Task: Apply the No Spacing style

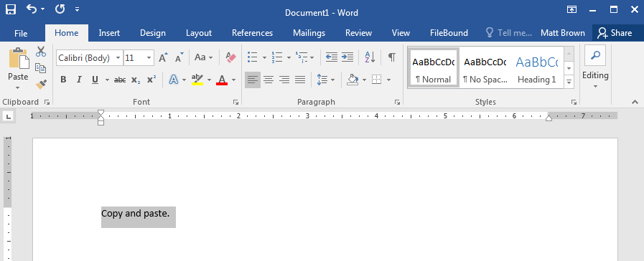Action: click(x=485, y=67)
